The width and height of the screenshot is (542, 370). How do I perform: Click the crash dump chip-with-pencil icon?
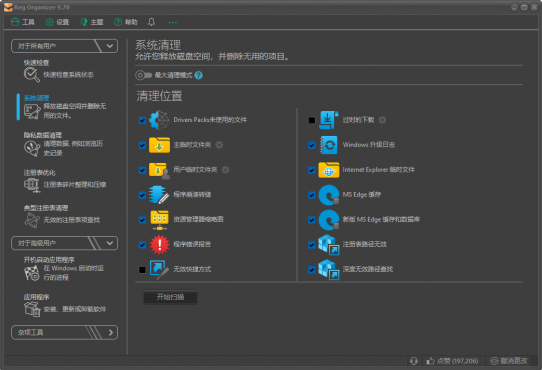pyautogui.click(x=159, y=195)
